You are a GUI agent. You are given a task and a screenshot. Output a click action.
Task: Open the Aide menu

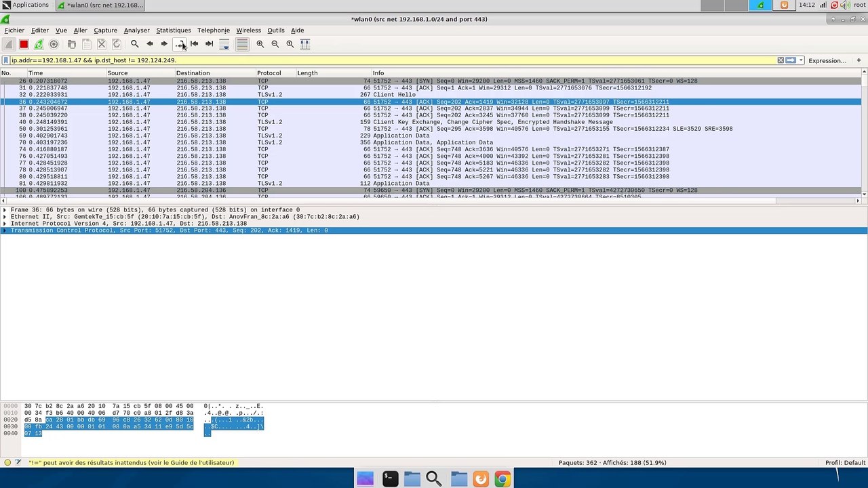pyautogui.click(x=297, y=30)
